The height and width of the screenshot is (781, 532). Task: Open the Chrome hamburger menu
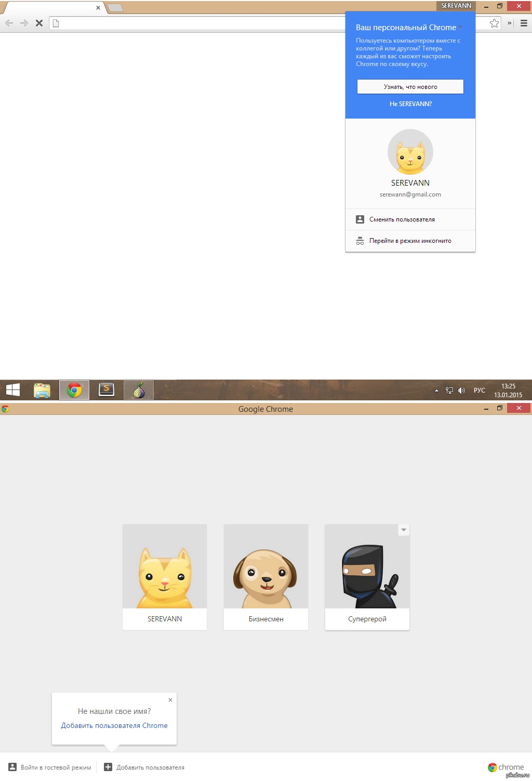click(x=524, y=23)
